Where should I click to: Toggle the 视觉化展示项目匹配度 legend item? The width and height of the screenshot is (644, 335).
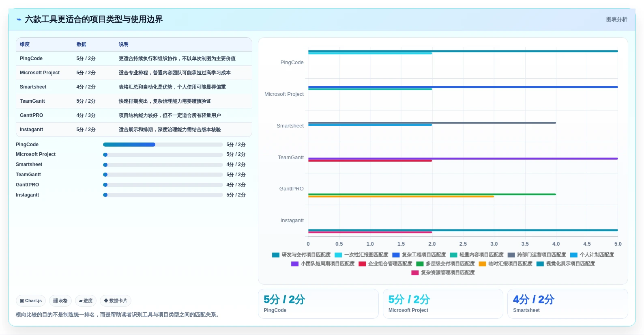(x=565, y=264)
